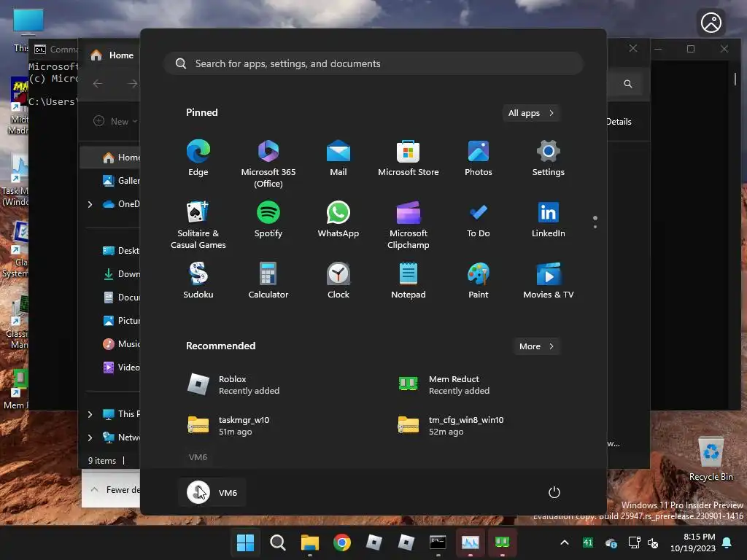The image size is (747, 560).
Task: Open Settings from pinned apps
Action: [x=549, y=158]
